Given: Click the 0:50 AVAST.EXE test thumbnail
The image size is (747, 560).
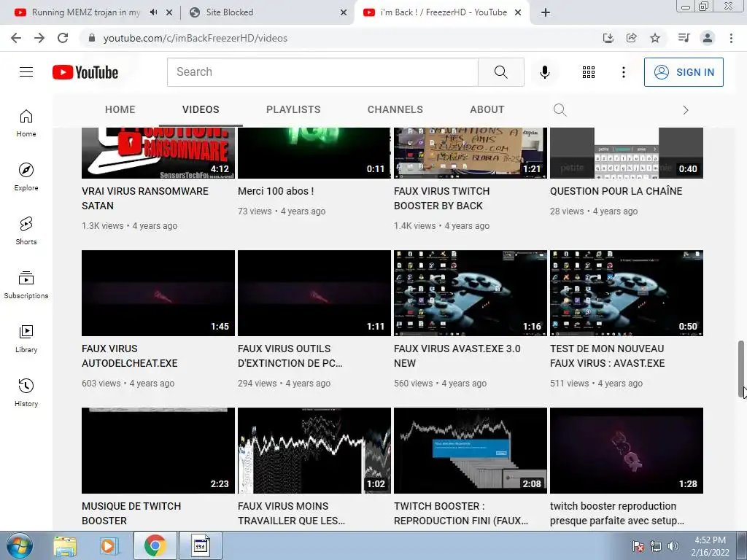Looking at the screenshot, I should point(627,293).
